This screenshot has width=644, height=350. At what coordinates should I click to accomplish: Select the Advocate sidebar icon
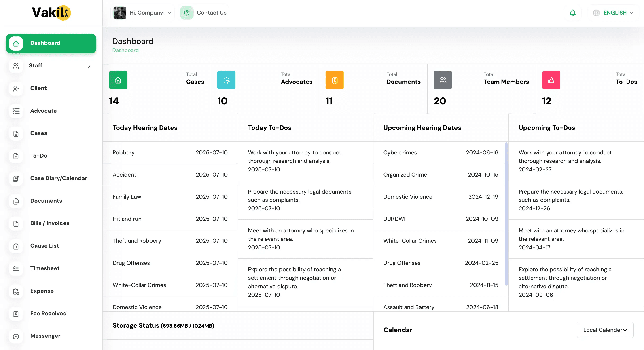tap(16, 111)
